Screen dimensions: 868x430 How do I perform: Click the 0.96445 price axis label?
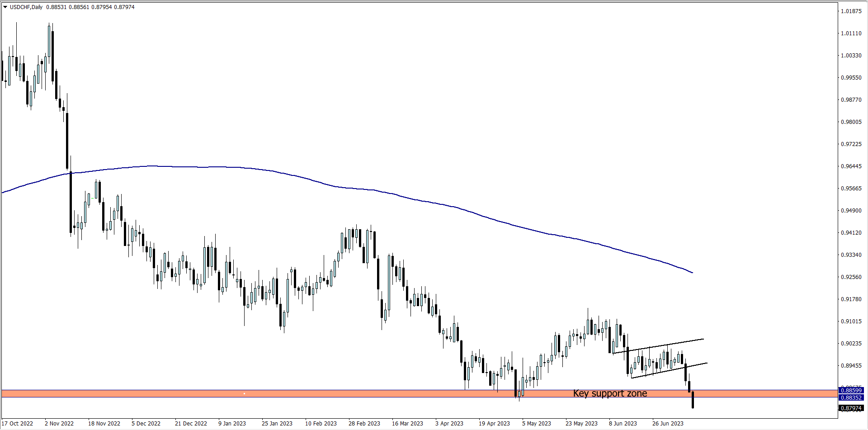851,166
